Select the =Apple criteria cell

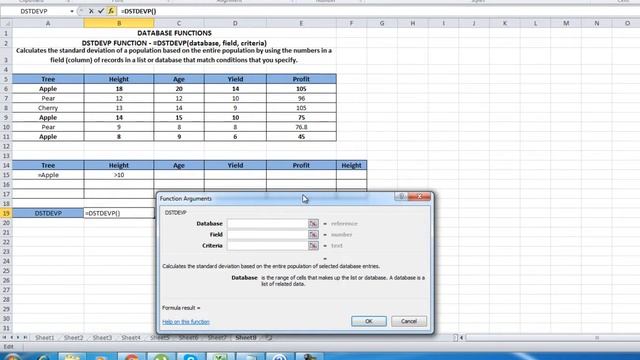click(x=48, y=175)
